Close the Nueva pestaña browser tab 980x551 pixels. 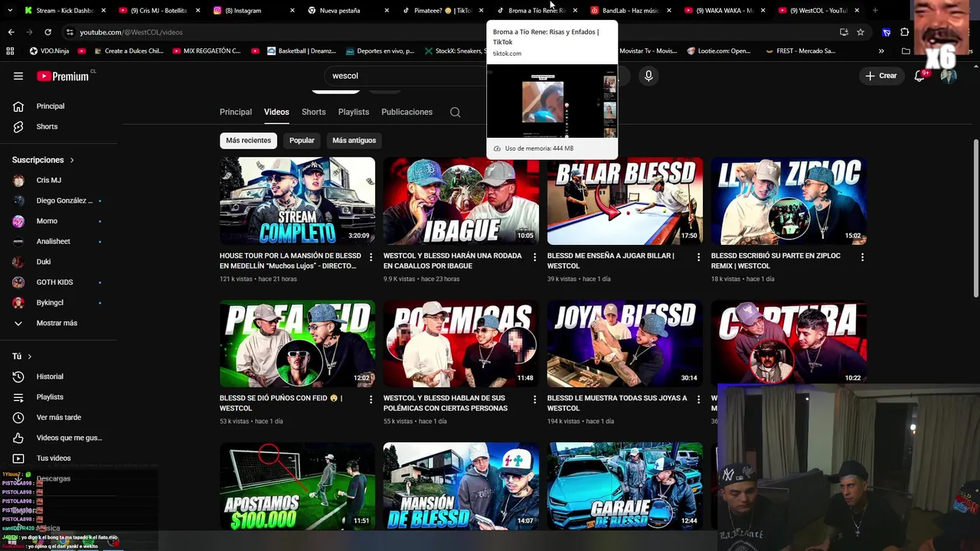tap(386, 11)
